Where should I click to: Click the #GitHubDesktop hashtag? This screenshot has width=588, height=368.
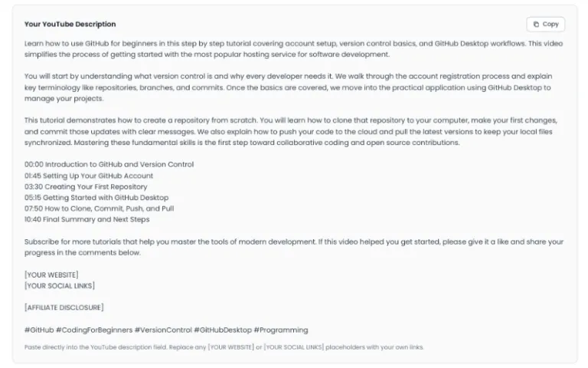pos(223,330)
